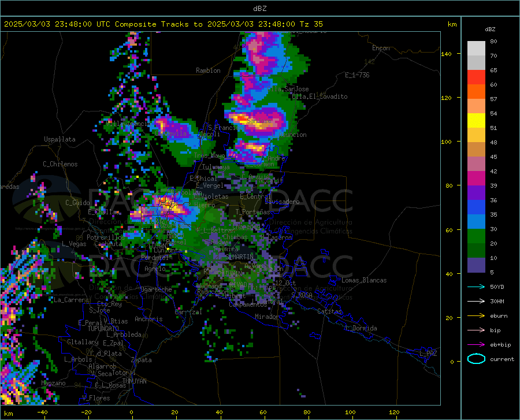Viewport: 520px width, 420px height.
Task: Click the Olla.El_Cavadito map label
Action: (x=320, y=96)
